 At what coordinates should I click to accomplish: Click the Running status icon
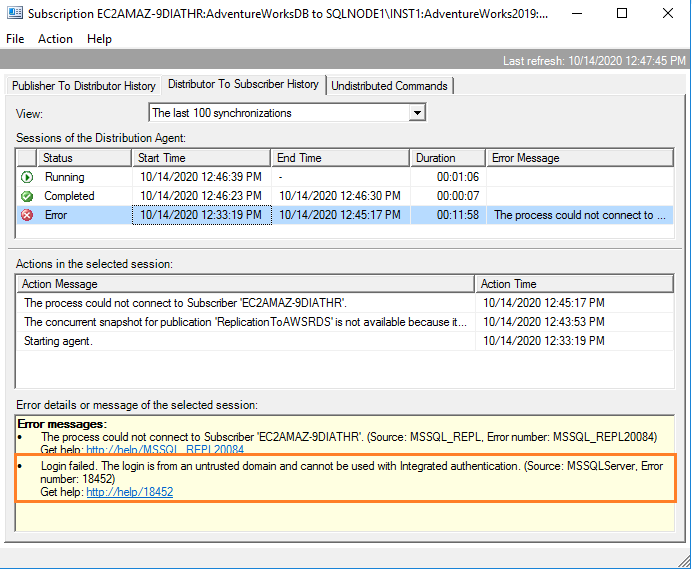point(27,177)
